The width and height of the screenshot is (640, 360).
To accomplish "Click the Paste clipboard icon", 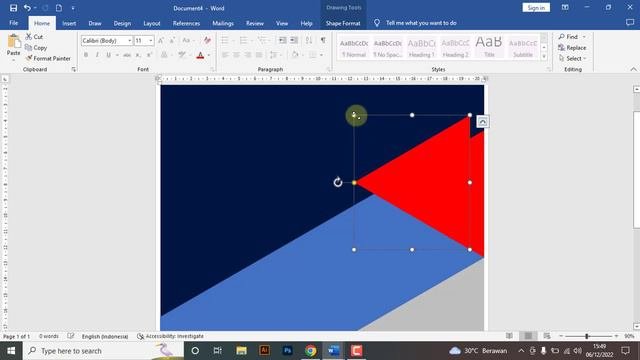I will (x=13, y=41).
